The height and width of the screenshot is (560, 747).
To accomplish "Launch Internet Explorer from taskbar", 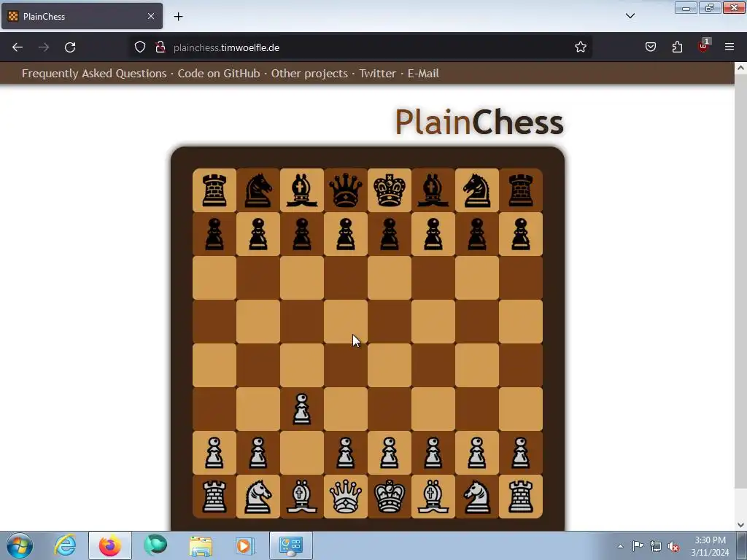I will tap(65, 545).
